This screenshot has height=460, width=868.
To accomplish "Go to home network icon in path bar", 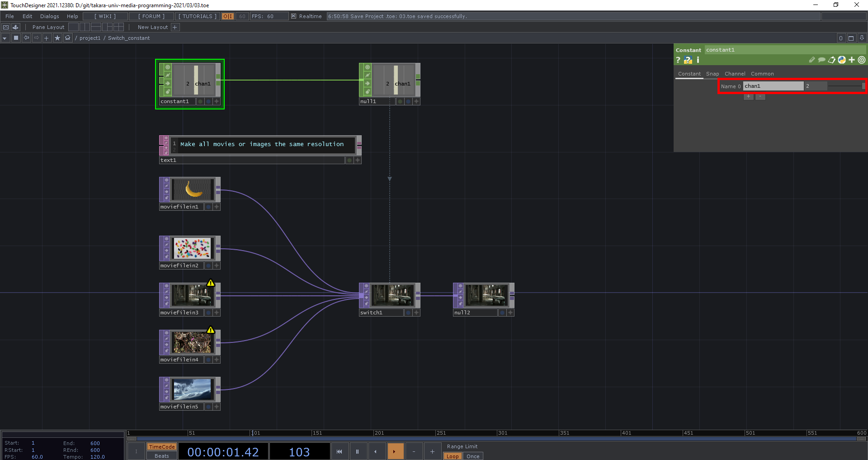I will 67,38.
